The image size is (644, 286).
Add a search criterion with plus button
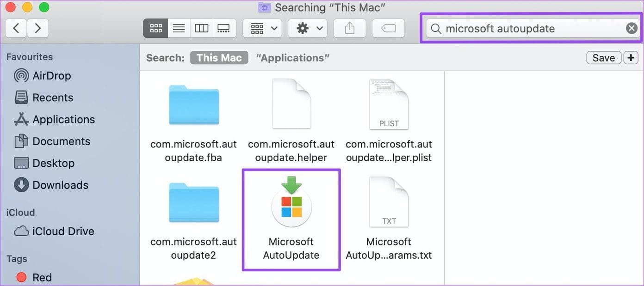[x=631, y=58]
